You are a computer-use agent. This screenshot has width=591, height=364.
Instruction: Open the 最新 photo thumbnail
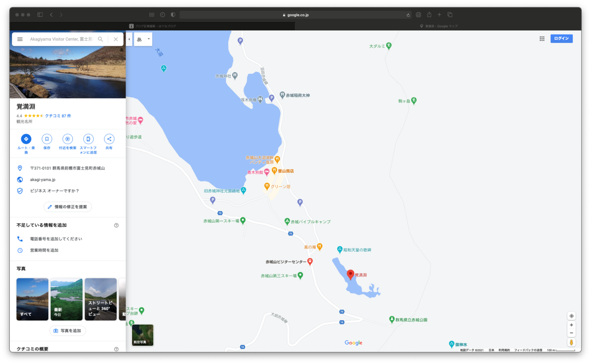[66, 299]
